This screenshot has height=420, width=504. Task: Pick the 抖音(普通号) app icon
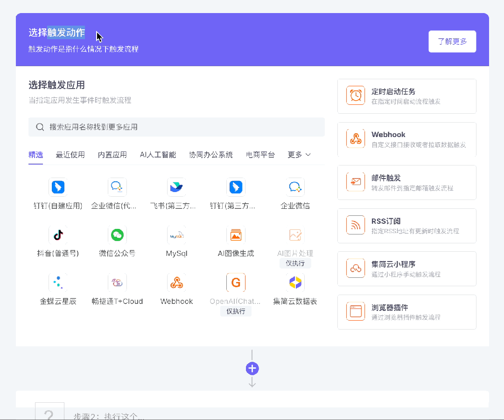click(58, 235)
